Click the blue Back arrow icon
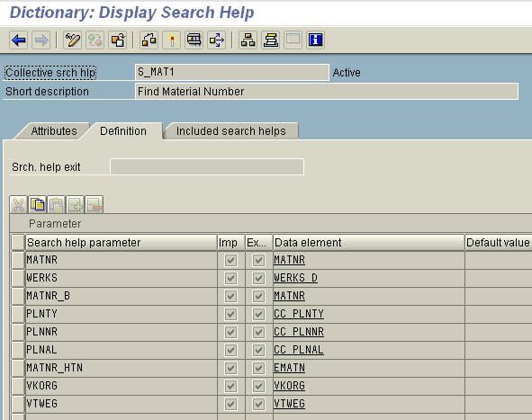The image size is (532, 420). 19,40
